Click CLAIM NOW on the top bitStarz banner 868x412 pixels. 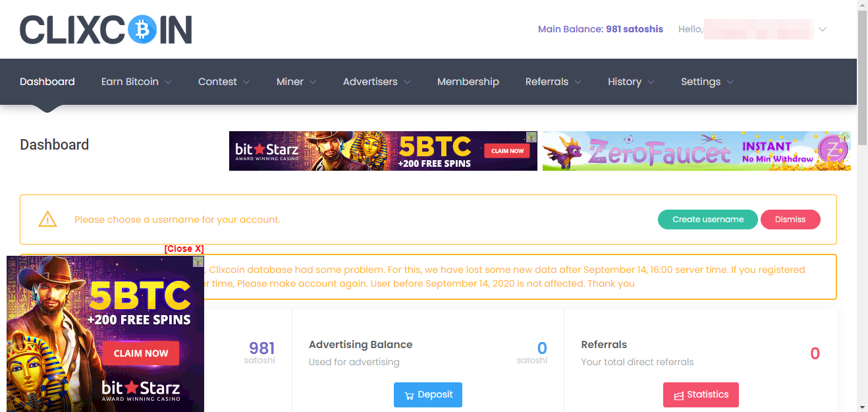pos(508,151)
